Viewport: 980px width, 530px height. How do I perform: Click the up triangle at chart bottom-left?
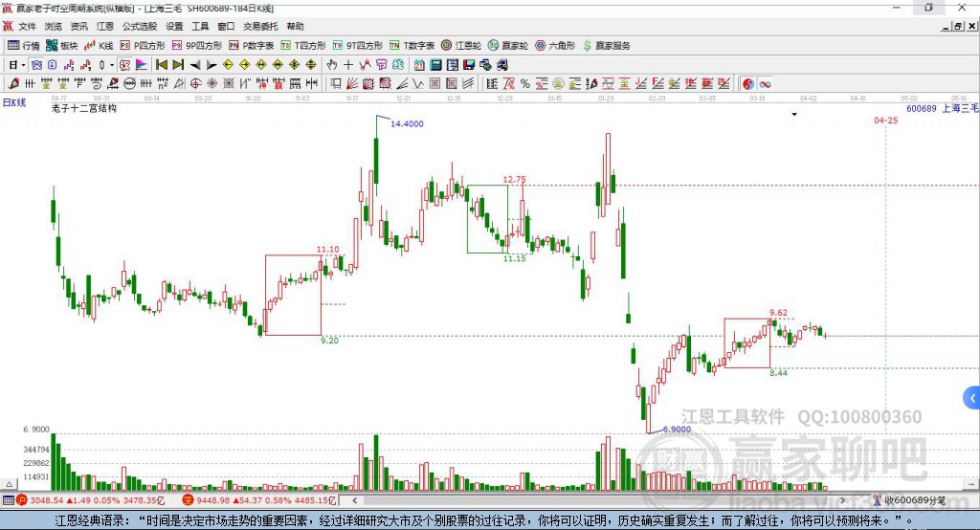click(x=9, y=484)
